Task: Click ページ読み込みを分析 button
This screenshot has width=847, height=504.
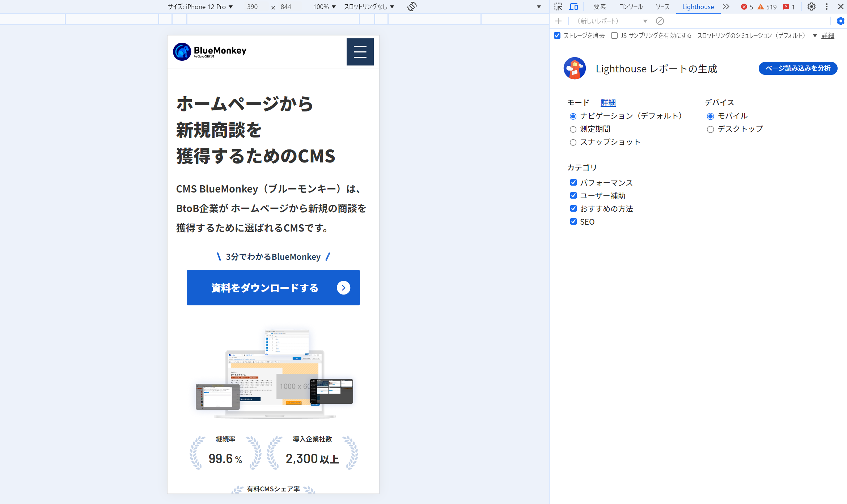Action: pos(798,68)
